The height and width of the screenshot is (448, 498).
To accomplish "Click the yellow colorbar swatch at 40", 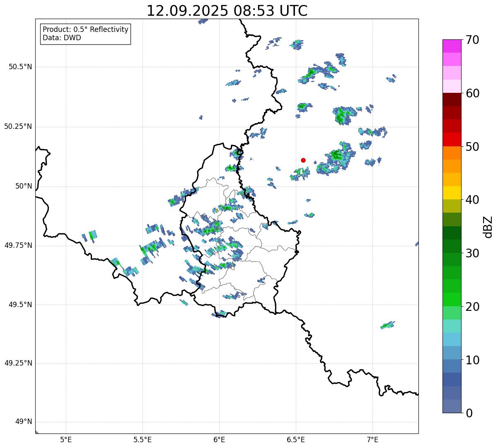I will pyautogui.click(x=452, y=193).
